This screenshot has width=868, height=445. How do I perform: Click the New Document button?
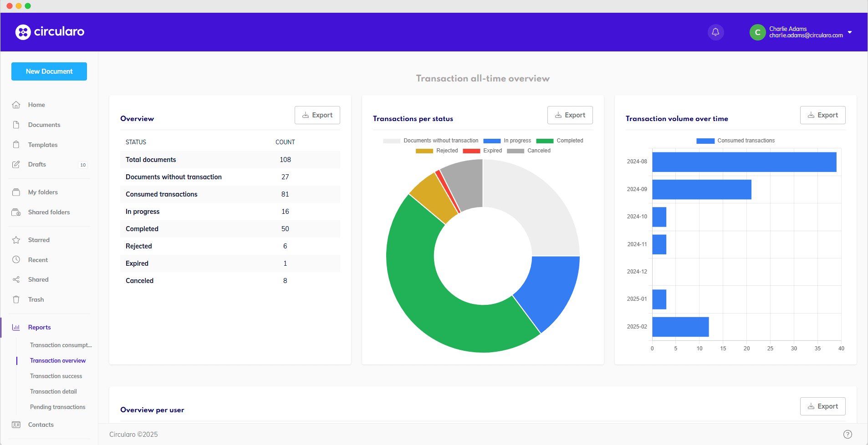[x=49, y=71]
